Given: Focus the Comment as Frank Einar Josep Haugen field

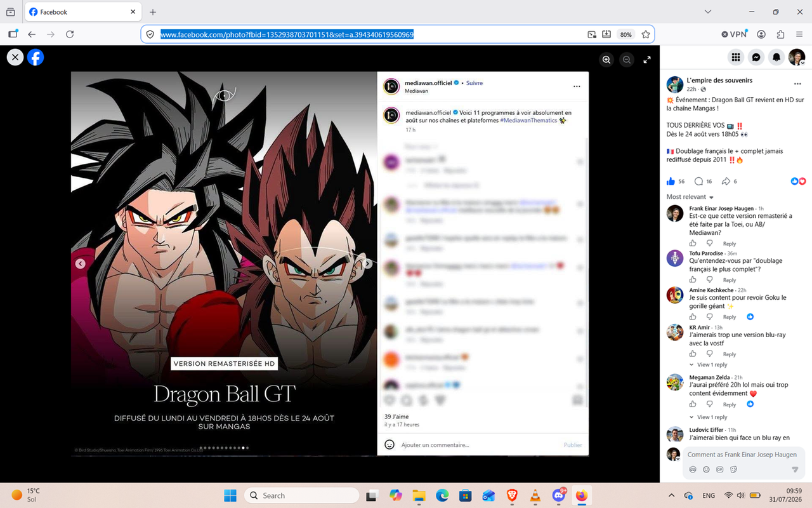Looking at the screenshot, I should pos(742,455).
